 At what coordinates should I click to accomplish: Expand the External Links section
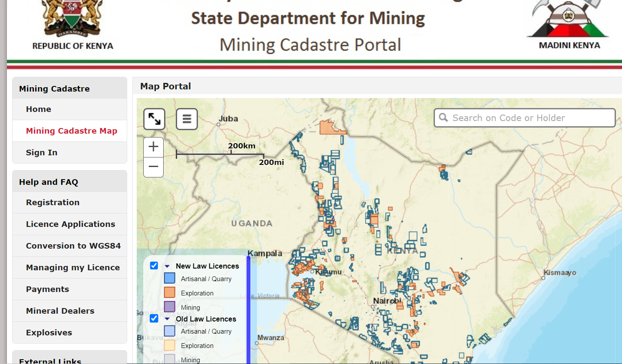click(x=50, y=360)
